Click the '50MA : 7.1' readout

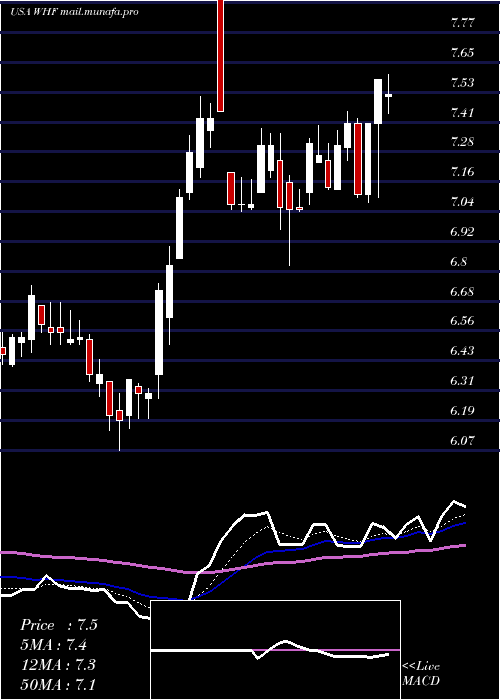(57, 684)
